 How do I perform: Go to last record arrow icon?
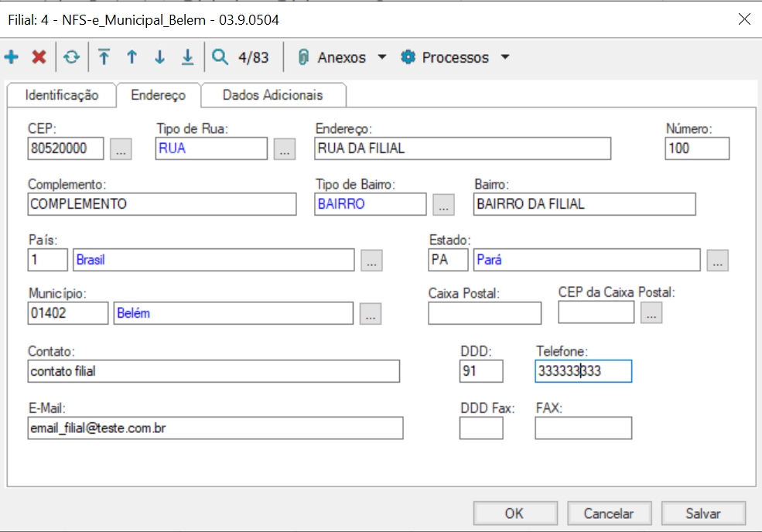point(187,57)
